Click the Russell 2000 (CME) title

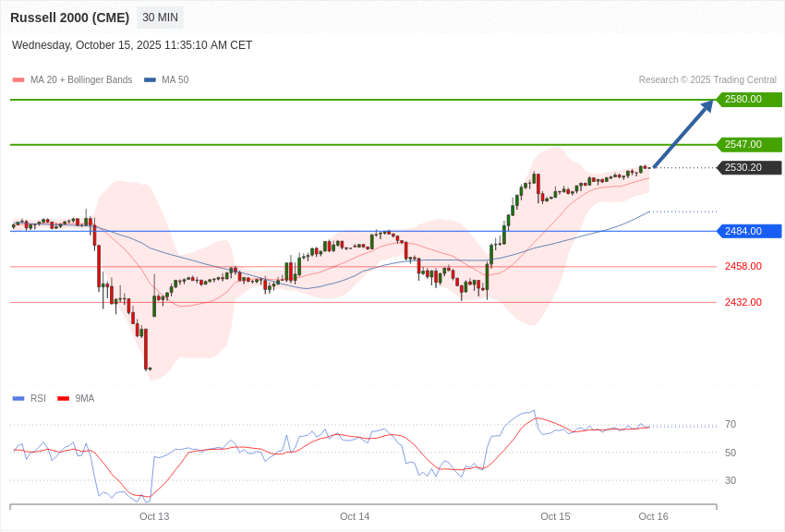[x=69, y=18]
